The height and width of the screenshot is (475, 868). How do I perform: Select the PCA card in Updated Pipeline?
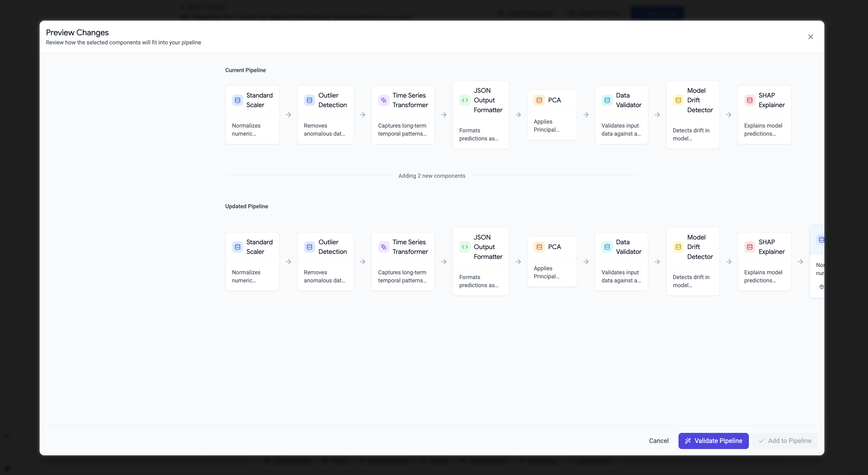552,261
